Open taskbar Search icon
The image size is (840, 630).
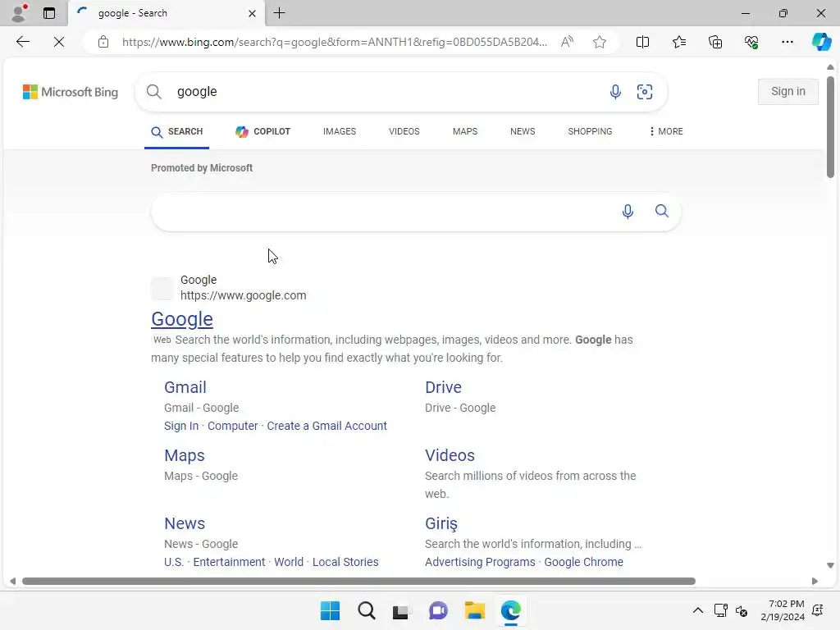click(367, 610)
